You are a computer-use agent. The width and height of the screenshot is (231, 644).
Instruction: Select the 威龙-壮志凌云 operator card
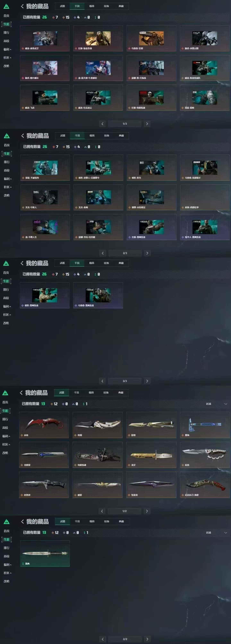[x=98, y=98]
